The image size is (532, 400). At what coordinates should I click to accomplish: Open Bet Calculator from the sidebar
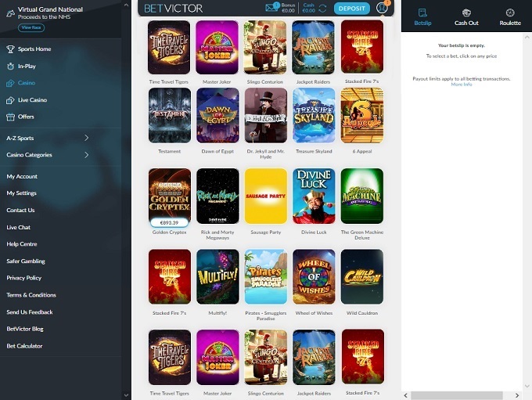pos(25,346)
